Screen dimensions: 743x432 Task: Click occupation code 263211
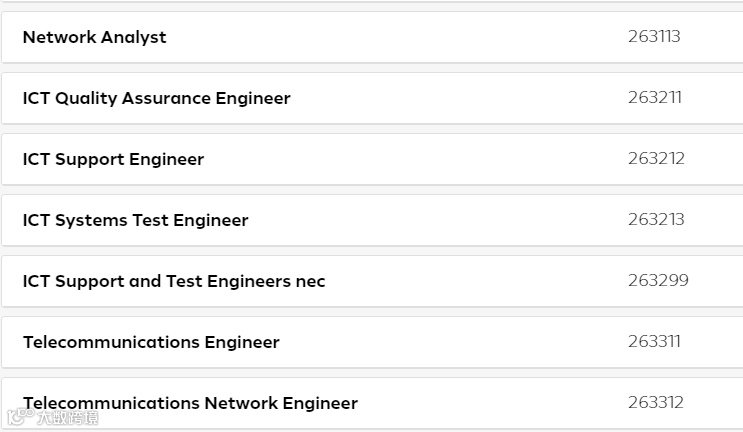[655, 98]
